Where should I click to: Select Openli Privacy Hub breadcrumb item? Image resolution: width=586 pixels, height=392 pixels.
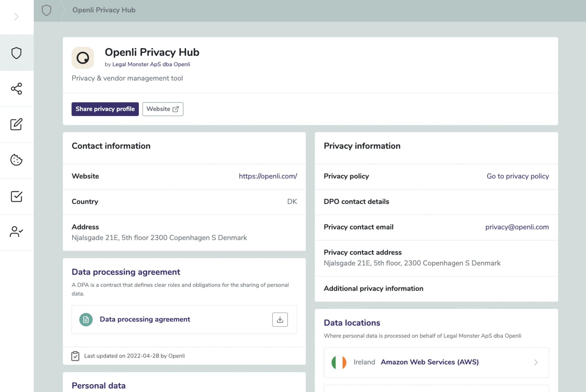click(104, 10)
